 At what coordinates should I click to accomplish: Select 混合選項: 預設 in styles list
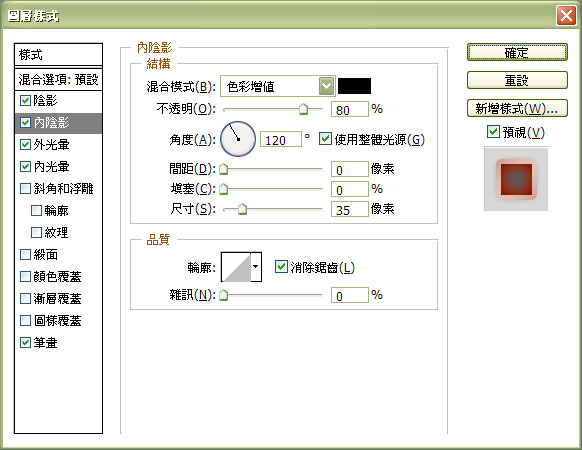(58, 79)
